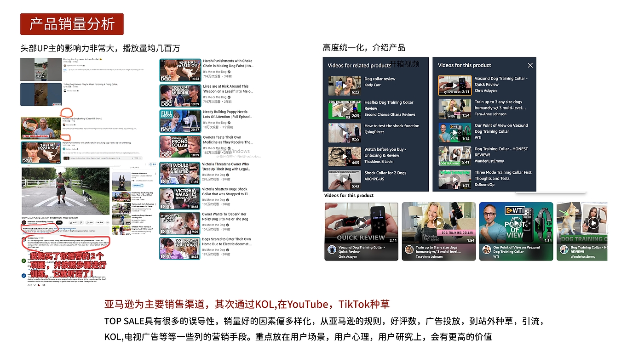Click play button on WTI Point of View card

[x=516, y=223]
